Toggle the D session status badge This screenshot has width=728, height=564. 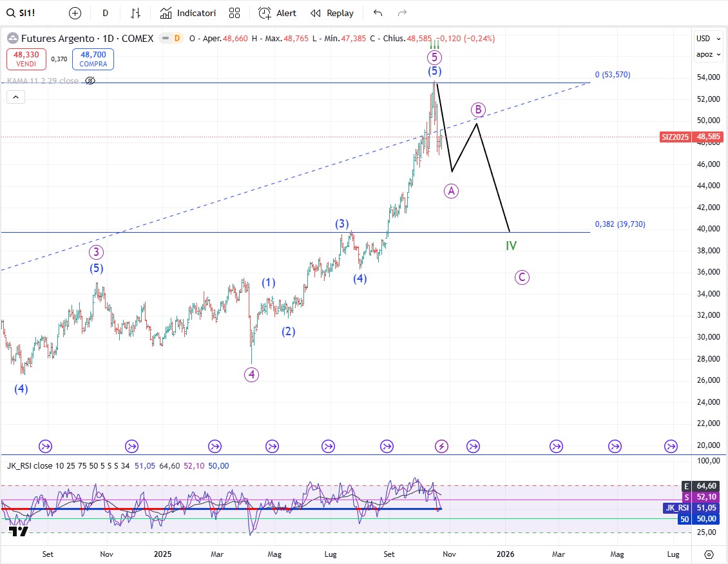click(x=177, y=39)
